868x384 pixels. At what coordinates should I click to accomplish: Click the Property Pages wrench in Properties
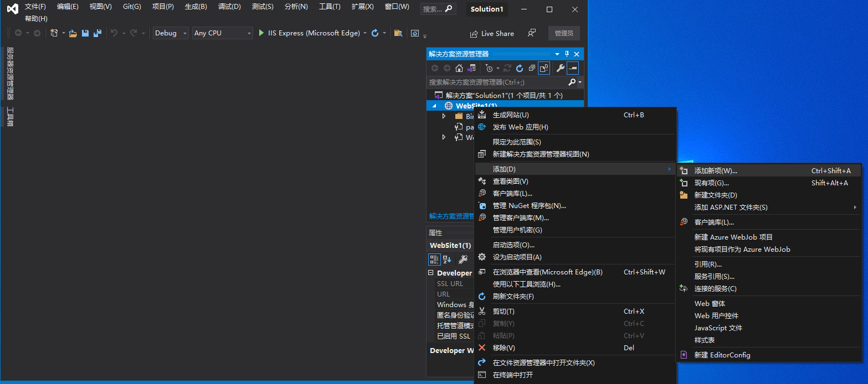[463, 259]
